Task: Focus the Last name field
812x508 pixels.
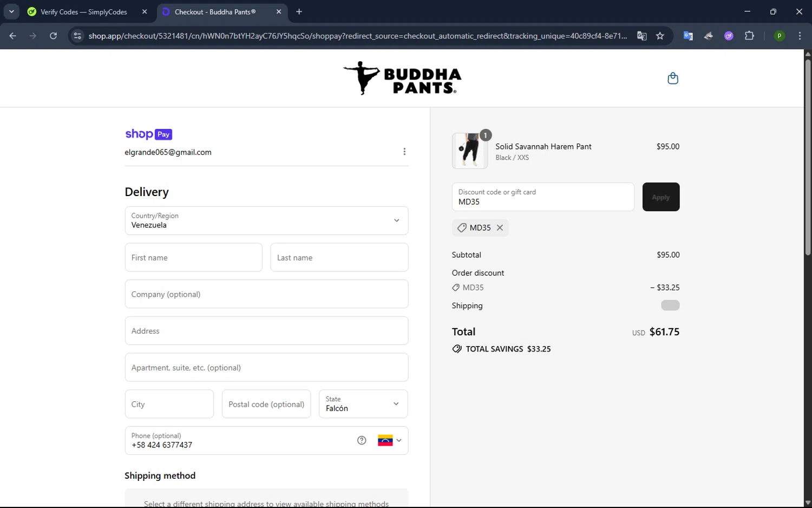Action: pyautogui.click(x=339, y=257)
